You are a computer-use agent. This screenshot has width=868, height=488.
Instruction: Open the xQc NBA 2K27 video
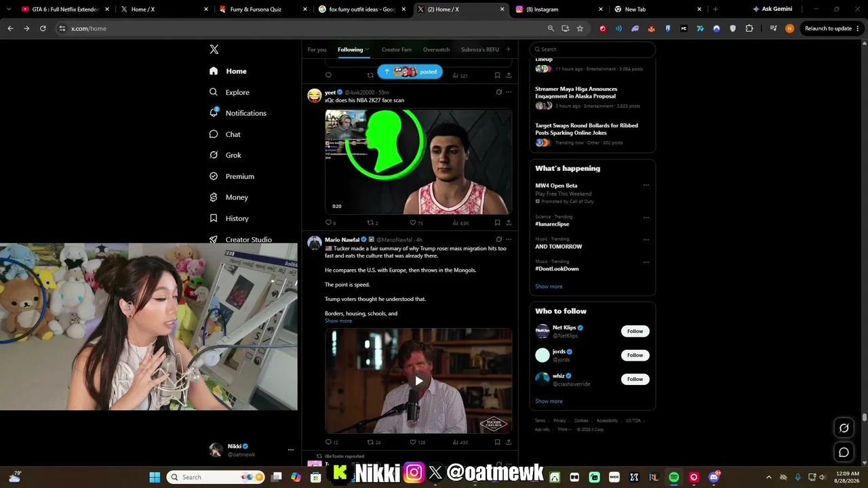click(x=418, y=162)
